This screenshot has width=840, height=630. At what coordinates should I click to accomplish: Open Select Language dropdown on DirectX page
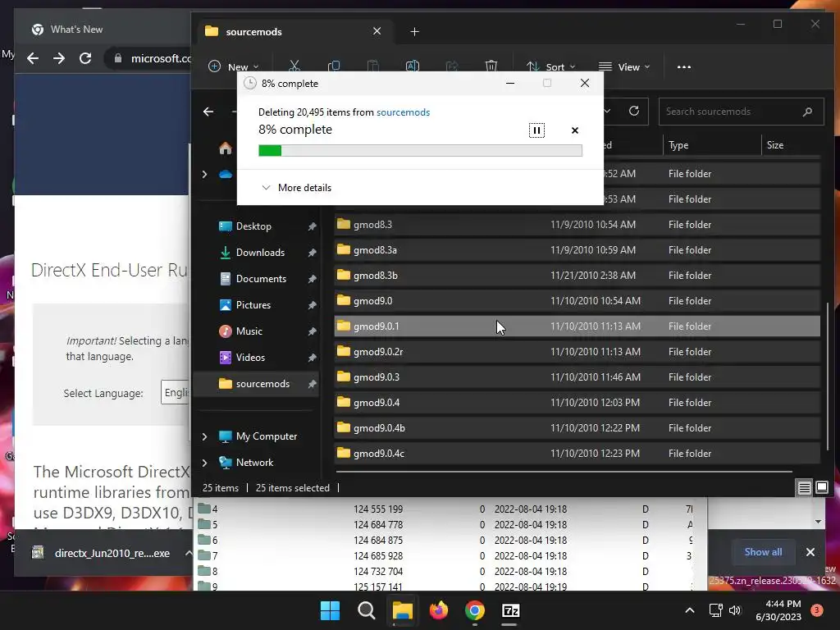coord(176,393)
